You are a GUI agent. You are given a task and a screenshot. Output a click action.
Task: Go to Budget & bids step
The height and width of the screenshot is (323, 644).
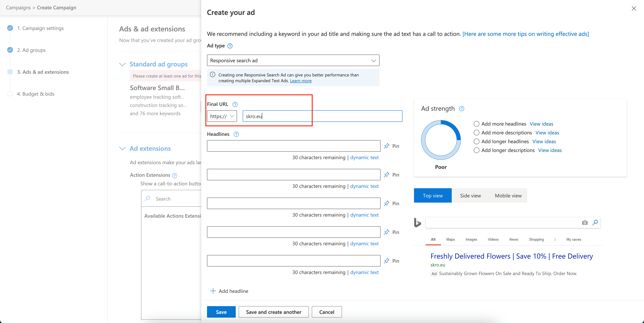[36, 94]
